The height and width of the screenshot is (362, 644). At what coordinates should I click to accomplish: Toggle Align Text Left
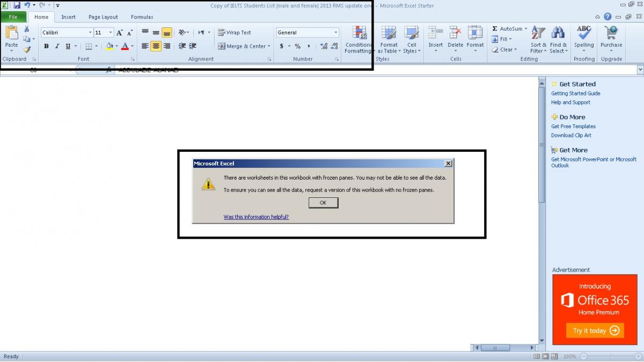coord(145,47)
